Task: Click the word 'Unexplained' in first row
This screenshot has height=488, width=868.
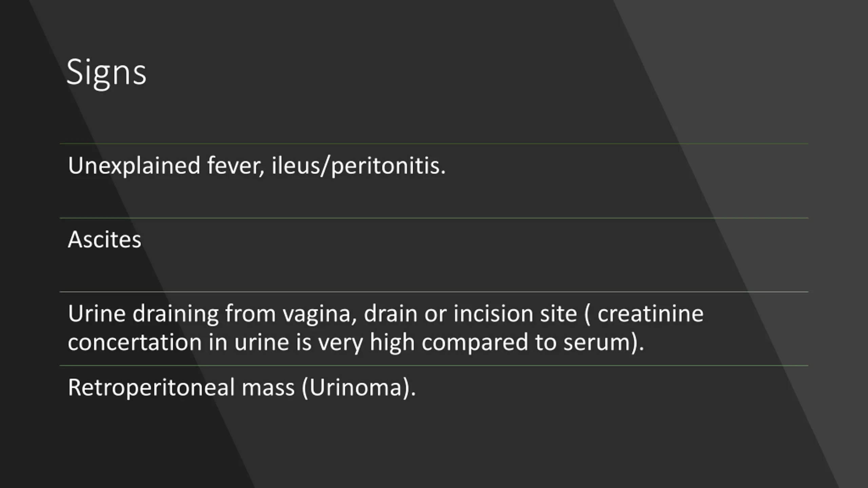Action: 134,166
